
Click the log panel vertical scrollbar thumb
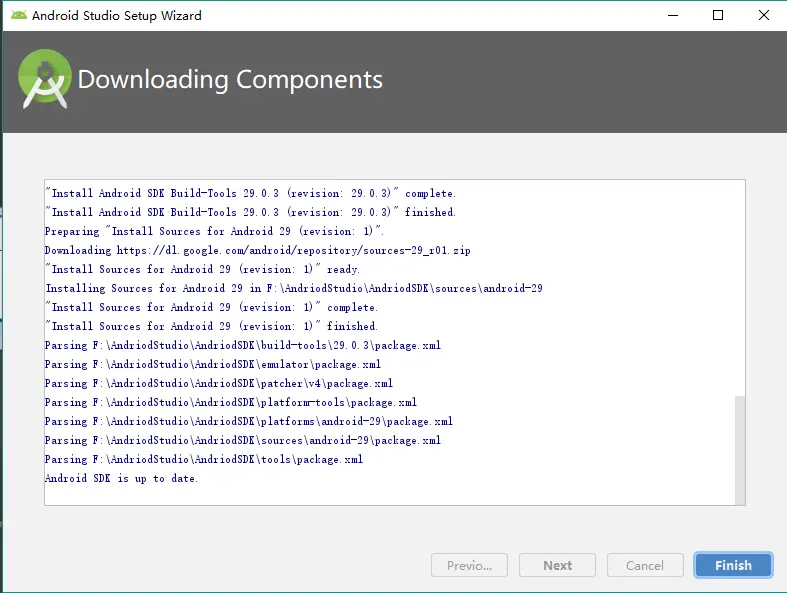(740, 449)
